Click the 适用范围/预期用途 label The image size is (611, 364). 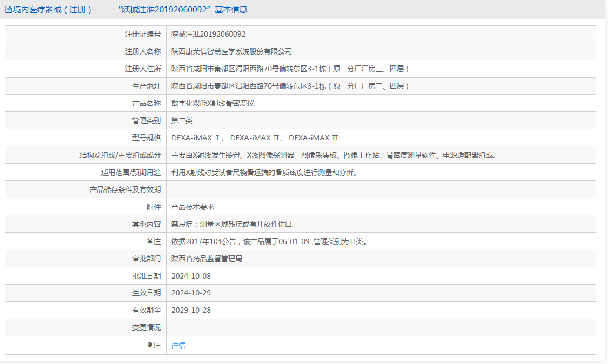(131, 172)
